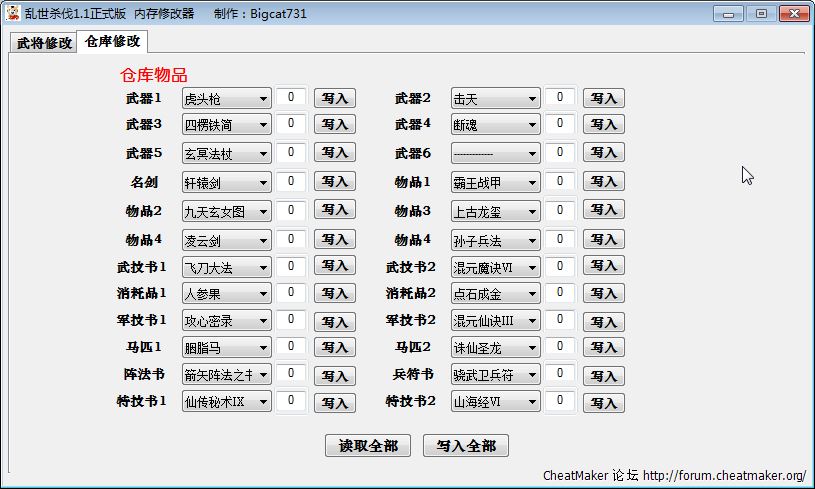Click 写入 button for 武器1
This screenshot has height=489, width=815.
(335, 98)
